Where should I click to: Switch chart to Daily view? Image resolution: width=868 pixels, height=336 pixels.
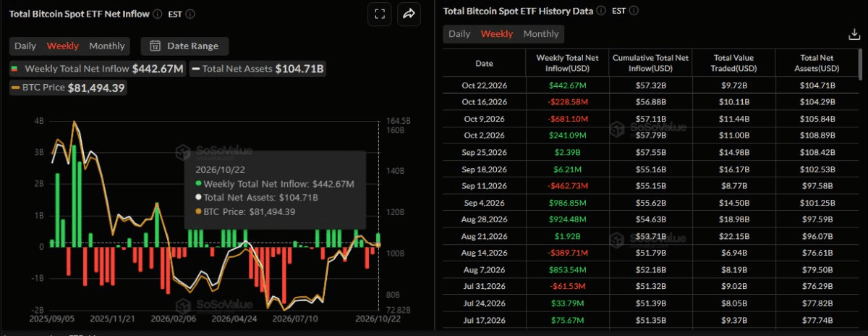25,46
